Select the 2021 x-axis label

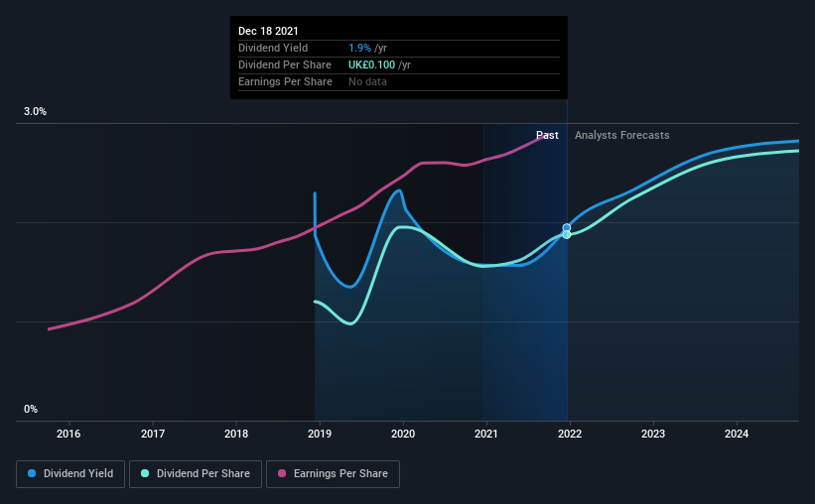click(486, 434)
